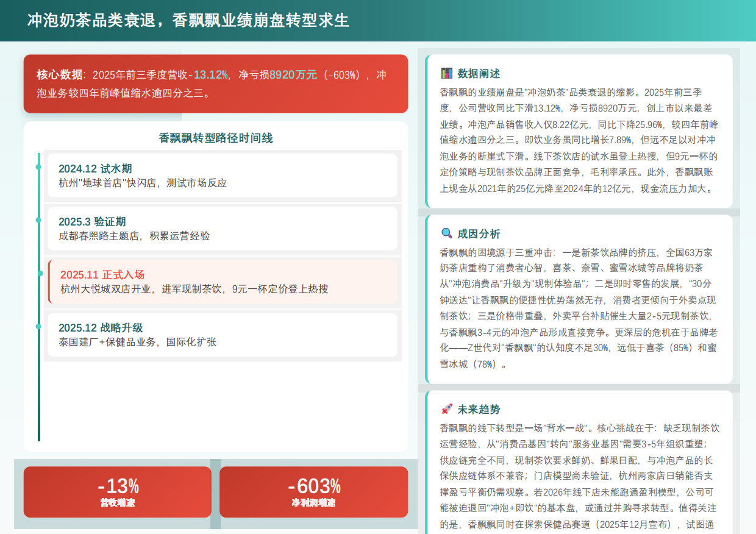
Task: Click the highlighted -13.12% revenue figure
Action: 209,75
